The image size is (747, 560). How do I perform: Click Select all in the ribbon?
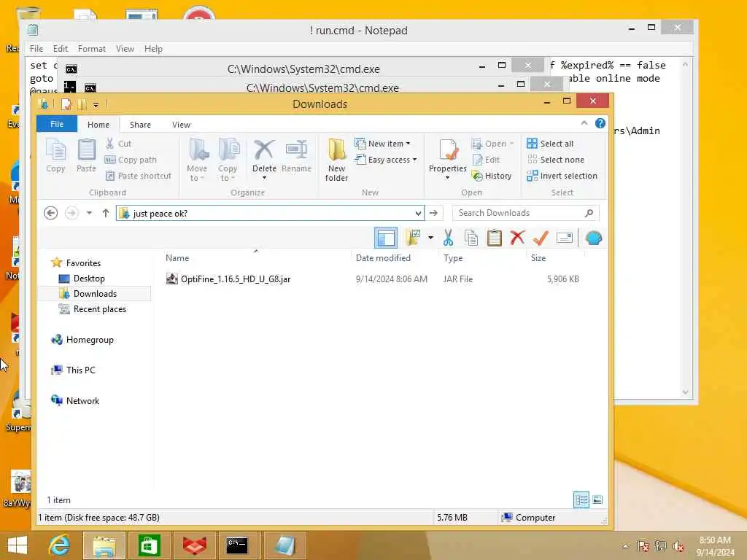[x=550, y=144]
